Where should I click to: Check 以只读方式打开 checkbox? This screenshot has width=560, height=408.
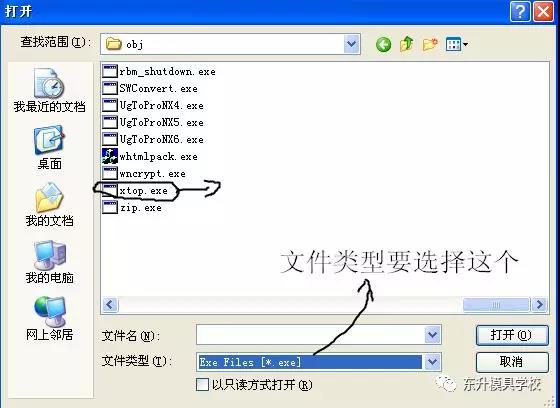click(202, 385)
